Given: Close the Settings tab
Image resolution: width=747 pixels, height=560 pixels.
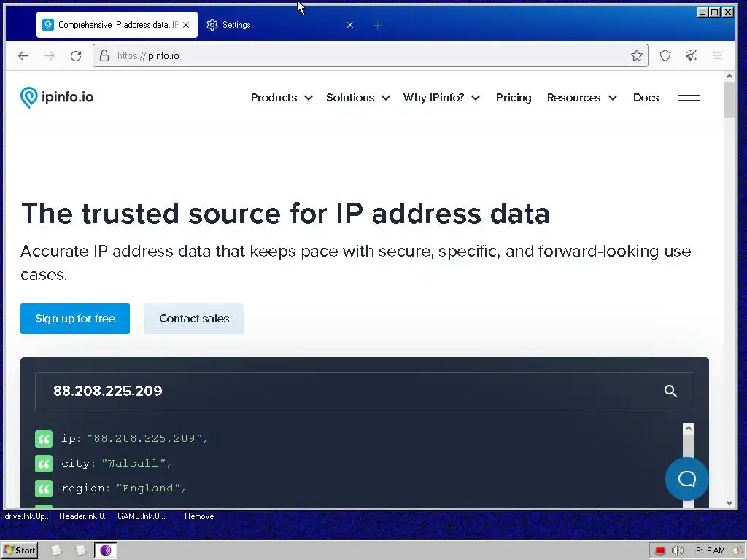Looking at the screenshot, I should pyautogui.click(x=350, y=25).
